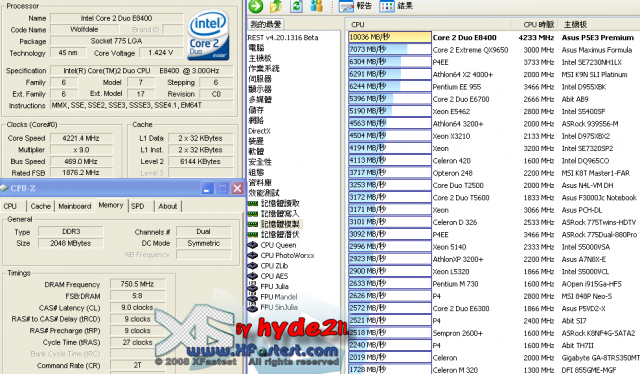This screenshot has width=640, height=374.
Task: Select the 6304 MB/秒 result bar
Action: 390,62
